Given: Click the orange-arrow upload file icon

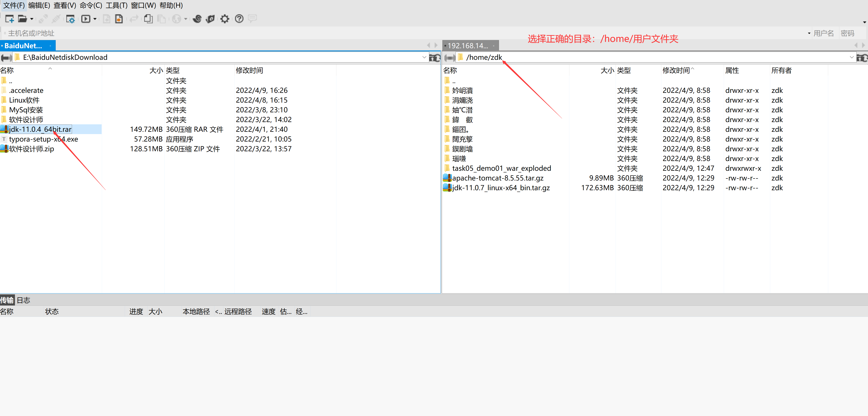Looking at the screenshot, I should 119,19.
